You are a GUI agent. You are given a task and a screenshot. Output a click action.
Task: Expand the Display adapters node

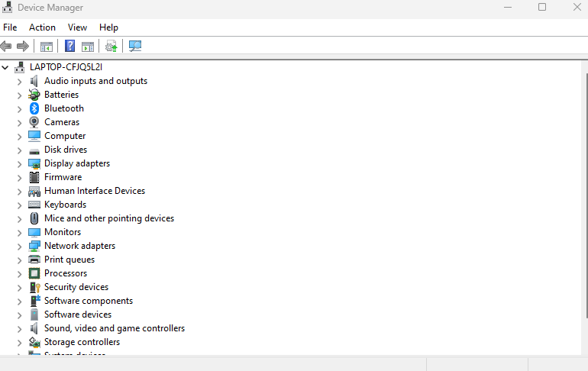pyautogui.click(x=20, y=164)
